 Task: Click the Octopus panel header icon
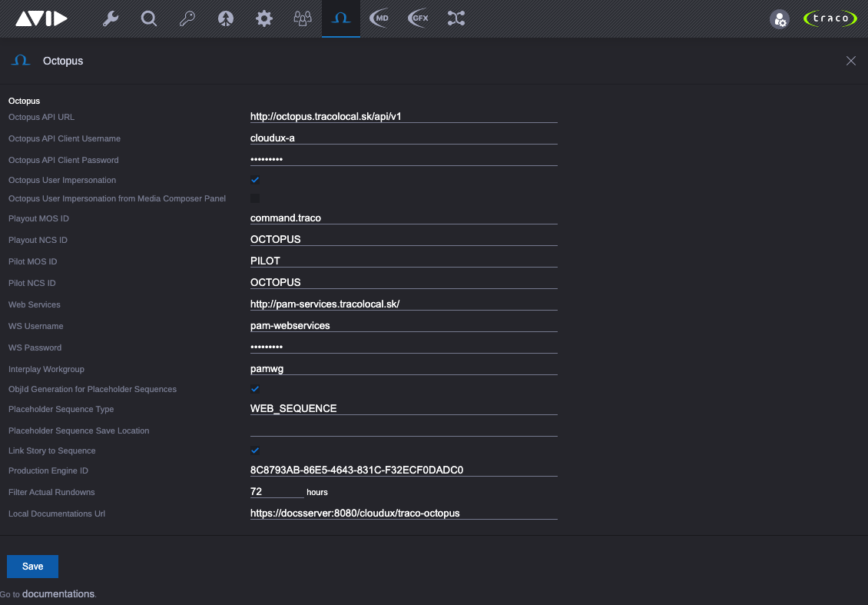21,61
